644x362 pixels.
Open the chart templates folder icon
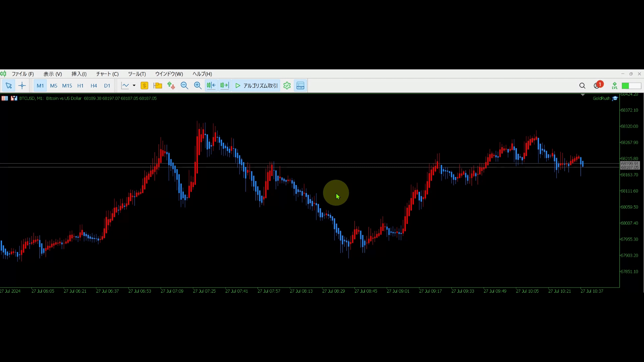click(x=158, y=86)
